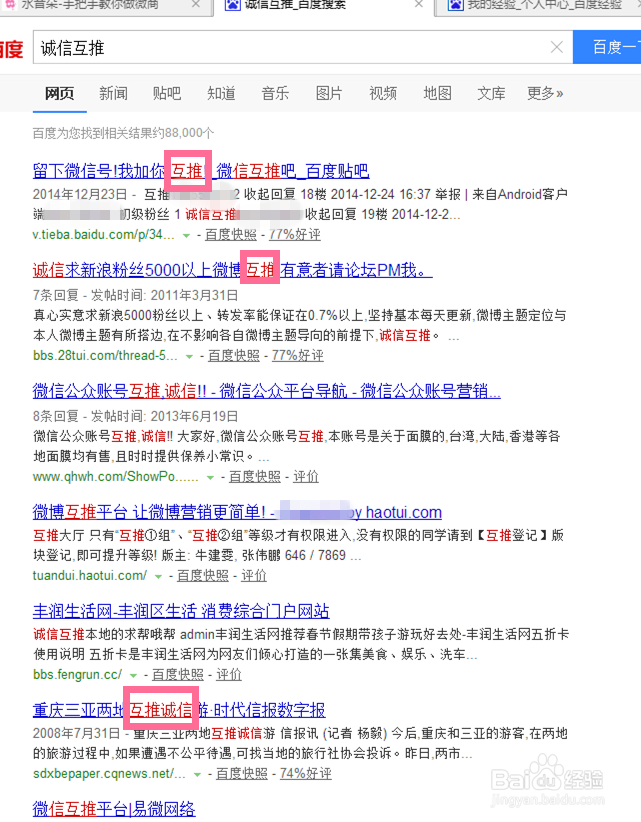Click the 百度 logo
The width and height of the screenshot is (641, 822).
click(x=12, y=49)
